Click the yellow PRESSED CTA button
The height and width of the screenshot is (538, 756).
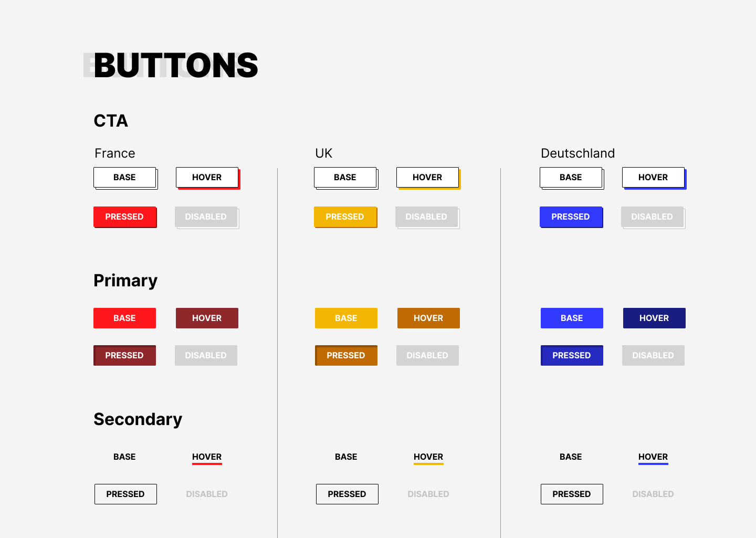345,217
